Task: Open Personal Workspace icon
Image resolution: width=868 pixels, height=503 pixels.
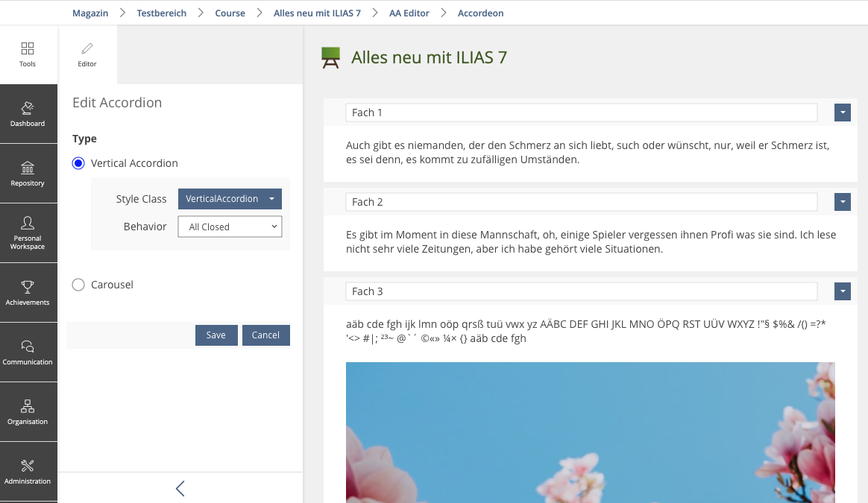Action: tap(28, 233)
